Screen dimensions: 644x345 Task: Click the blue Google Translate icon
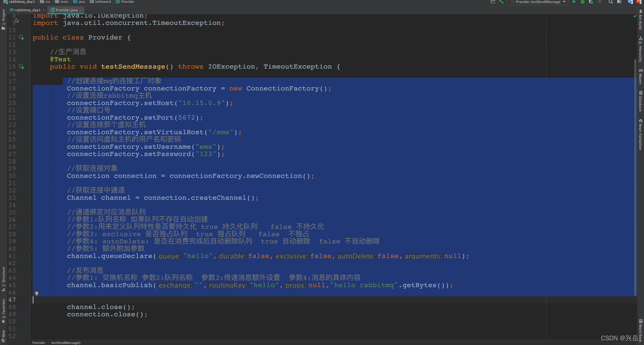(630, 2)
